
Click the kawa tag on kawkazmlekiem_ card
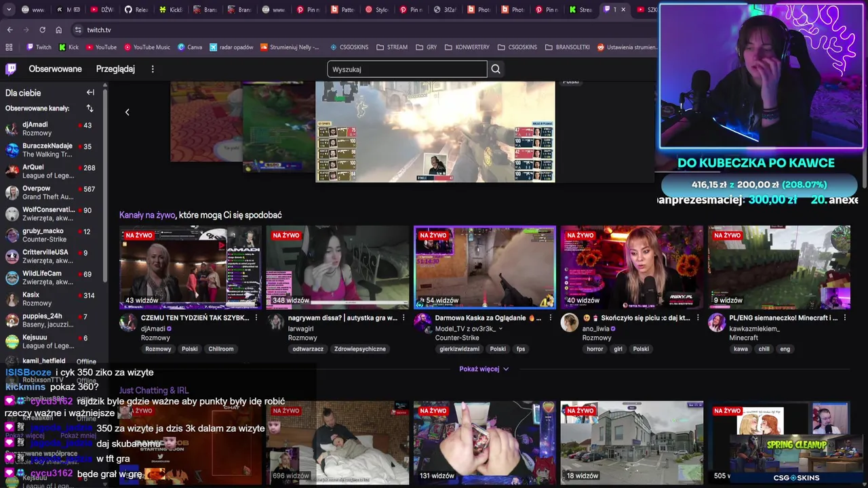[741, 349]
